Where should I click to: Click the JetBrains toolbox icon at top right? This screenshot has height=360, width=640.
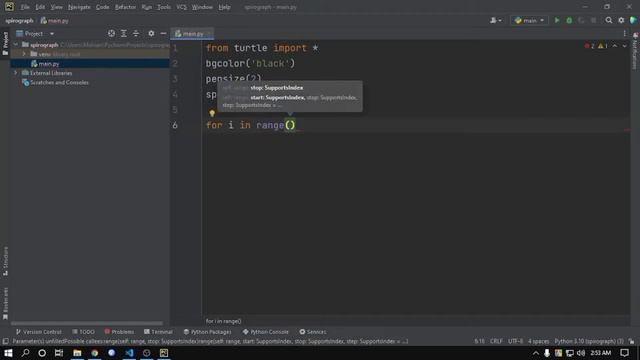(x=633, y=20)
